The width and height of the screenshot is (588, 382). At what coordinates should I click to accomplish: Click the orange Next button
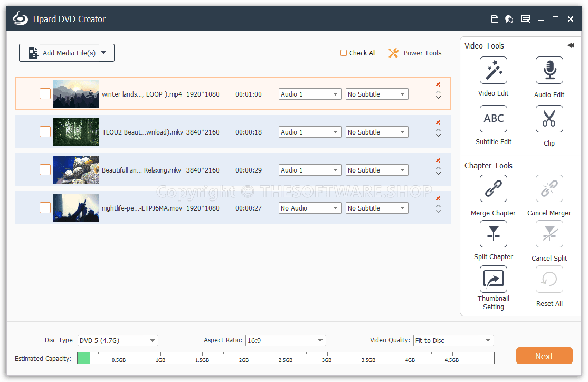tap(544, 356)
